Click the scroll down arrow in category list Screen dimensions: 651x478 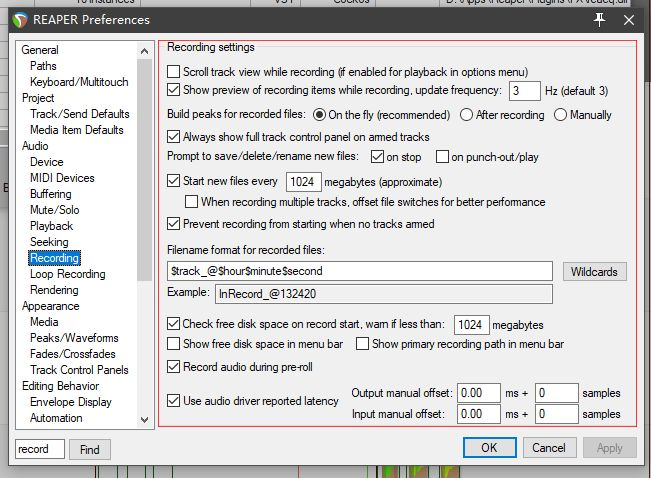pos(144,419)
